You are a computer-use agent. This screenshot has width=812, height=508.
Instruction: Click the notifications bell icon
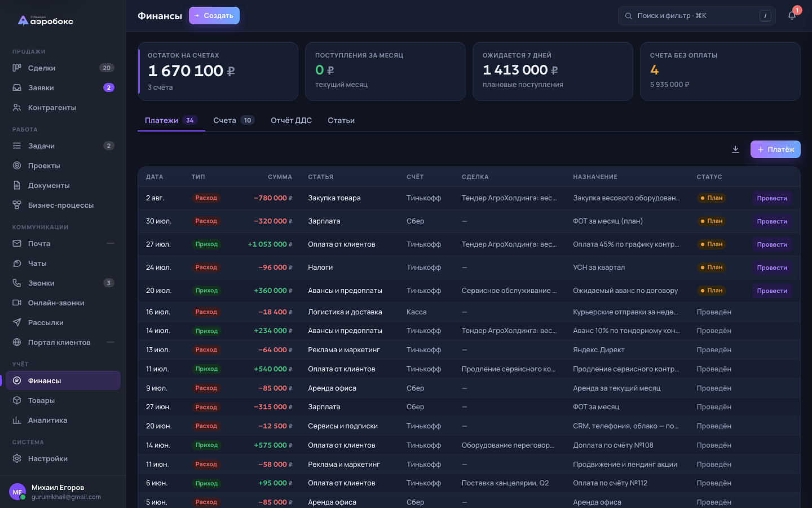792,16
